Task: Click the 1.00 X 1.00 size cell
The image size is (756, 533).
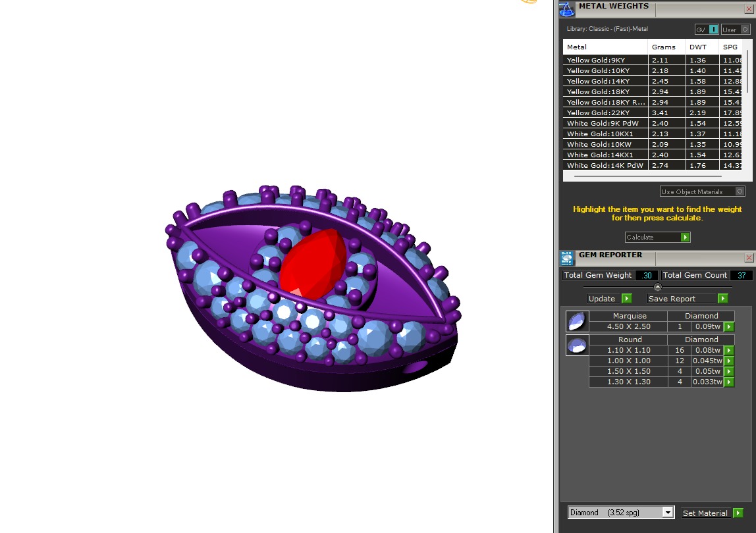Action: click(629, 361)
